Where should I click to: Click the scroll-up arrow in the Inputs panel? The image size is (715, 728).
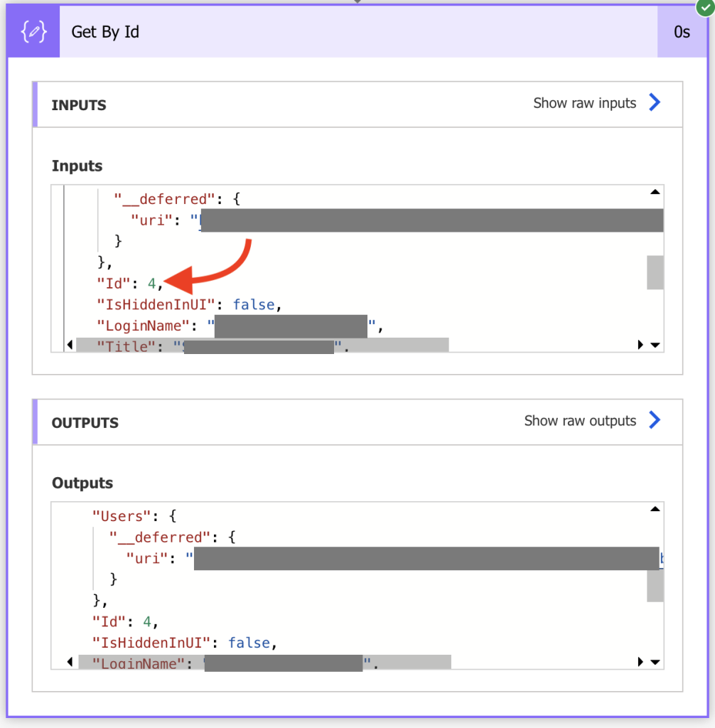click(x=655, y=191)
